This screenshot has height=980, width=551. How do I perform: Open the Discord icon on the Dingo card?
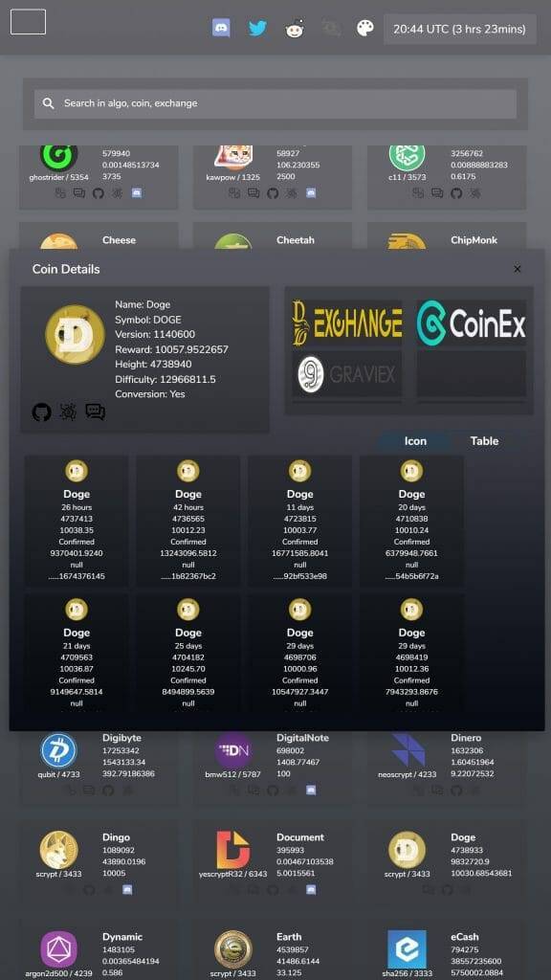tap(127, 889)
